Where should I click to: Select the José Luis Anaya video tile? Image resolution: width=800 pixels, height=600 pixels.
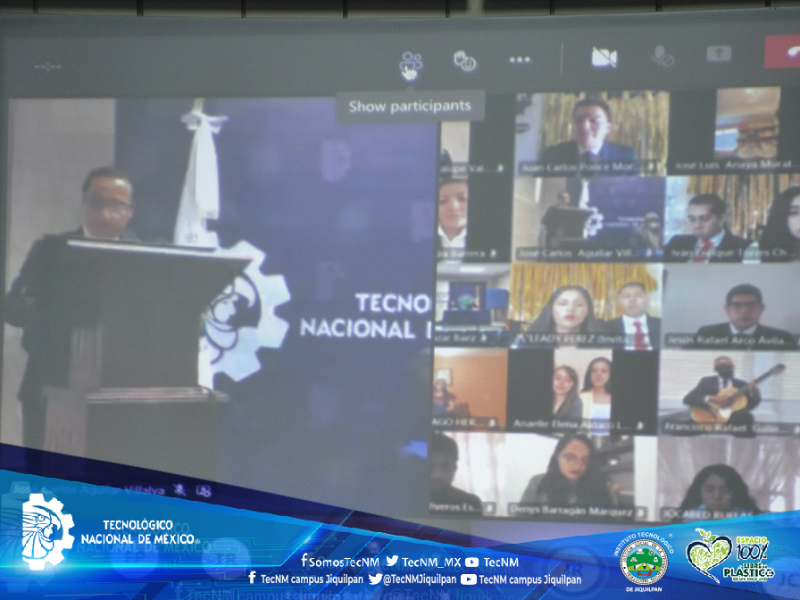point(734,130)
